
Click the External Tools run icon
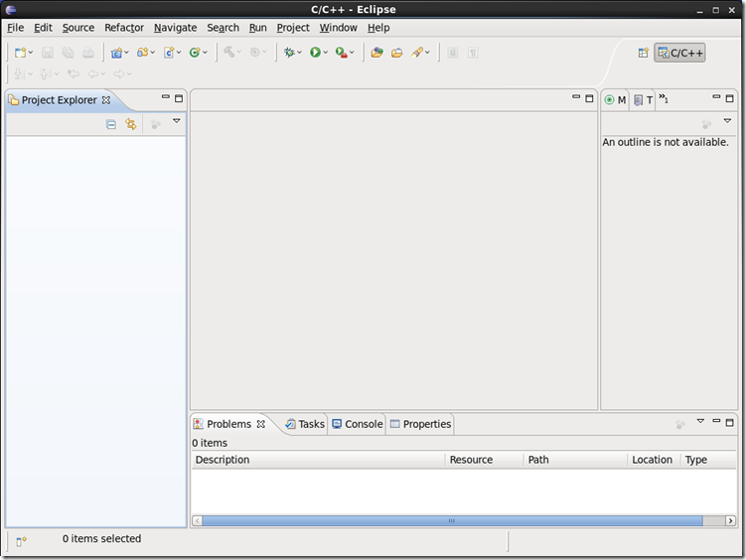341,53
